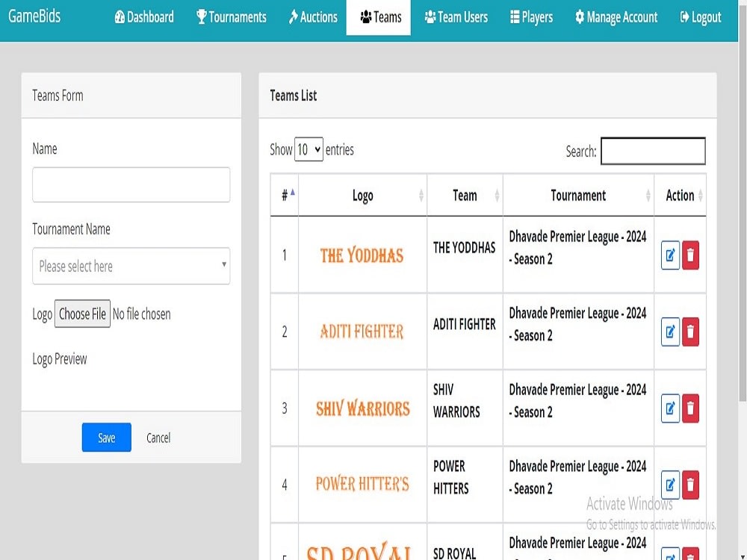747x560 pixels.
Task: Edit THE YODDHAS team with pencil icon
Action: pyautogui.click(x=671, y=255)
